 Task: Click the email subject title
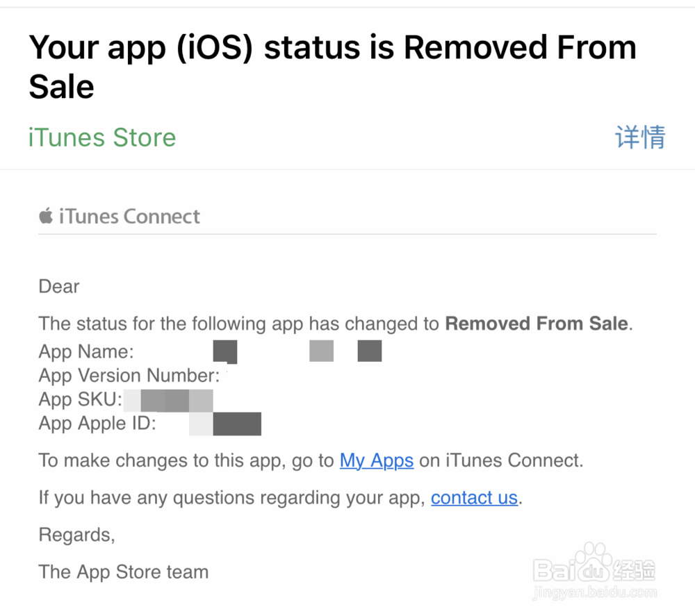click(332, 67)
